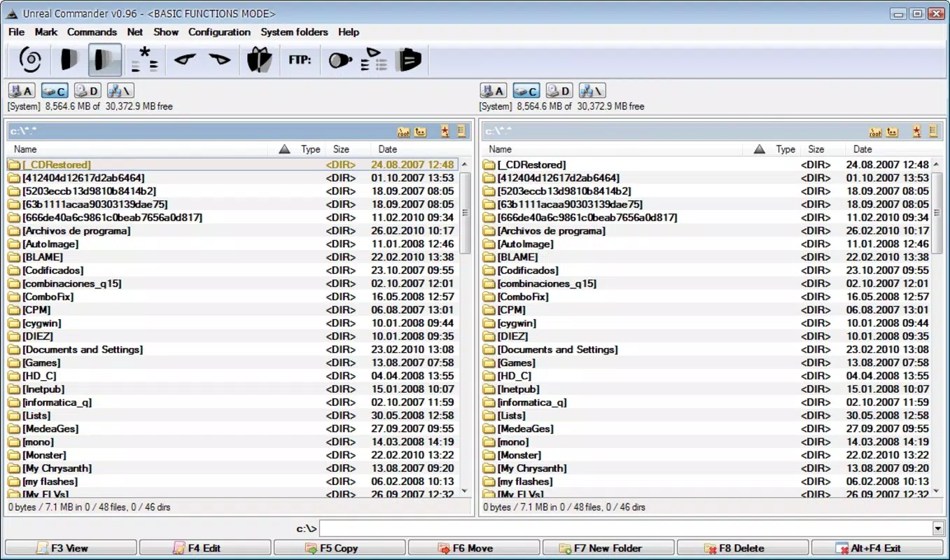Open the Show menu
This screenshot has width=950, height=560.
[x=166, y=32]
